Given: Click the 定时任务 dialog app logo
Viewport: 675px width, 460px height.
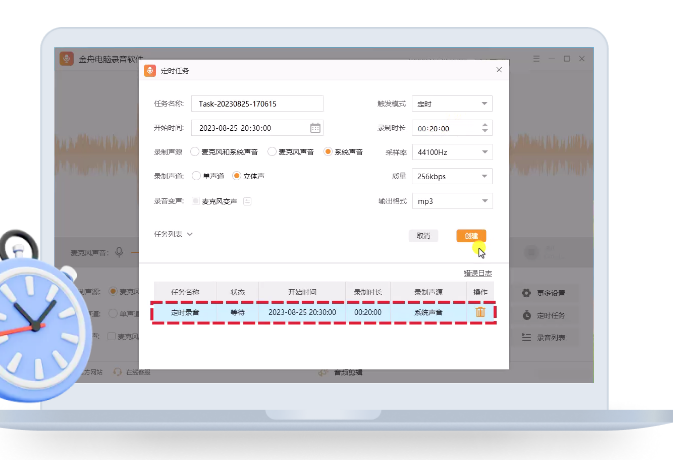Looking at the screenshot, I should click(151, 71).
